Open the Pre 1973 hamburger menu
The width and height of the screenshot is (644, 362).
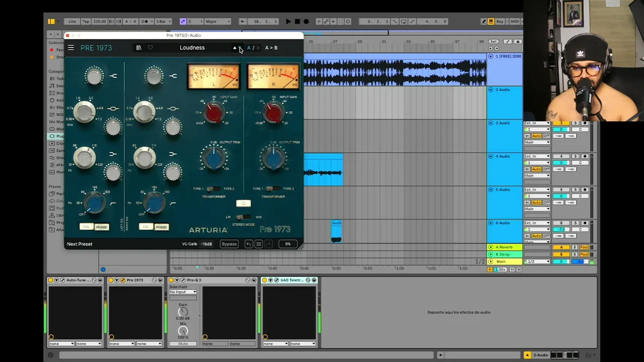tap(71, 48)
